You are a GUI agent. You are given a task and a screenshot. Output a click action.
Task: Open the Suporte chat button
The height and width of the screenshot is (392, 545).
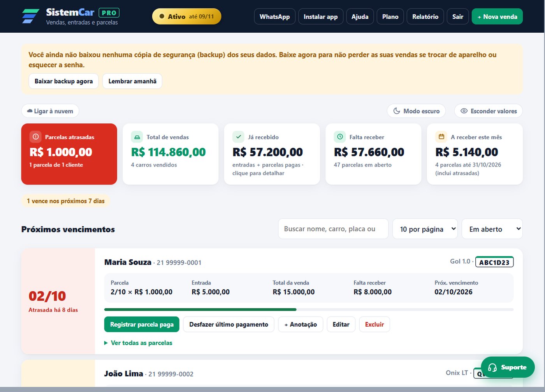pyautogui.click(x=508, y=367)
